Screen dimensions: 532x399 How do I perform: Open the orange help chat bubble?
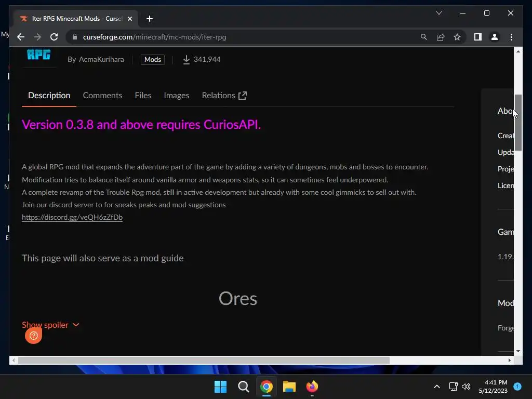click(x=34, y=336)
